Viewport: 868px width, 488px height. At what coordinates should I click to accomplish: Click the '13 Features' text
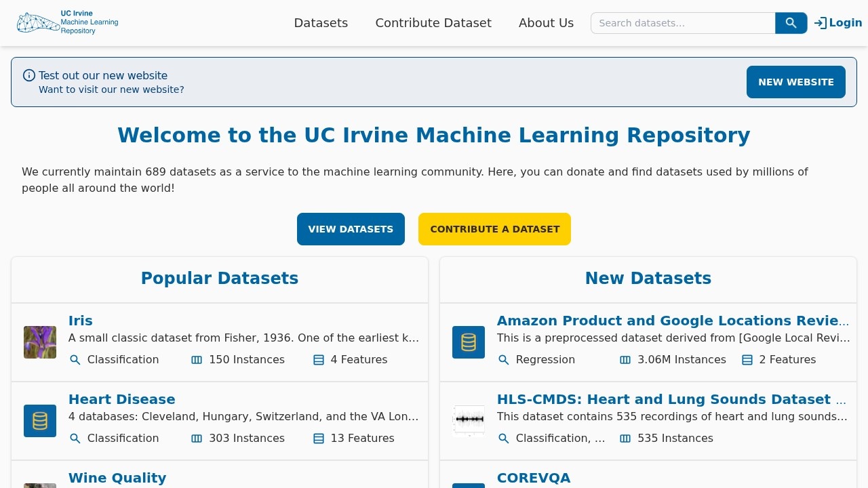tap(362, 439)
